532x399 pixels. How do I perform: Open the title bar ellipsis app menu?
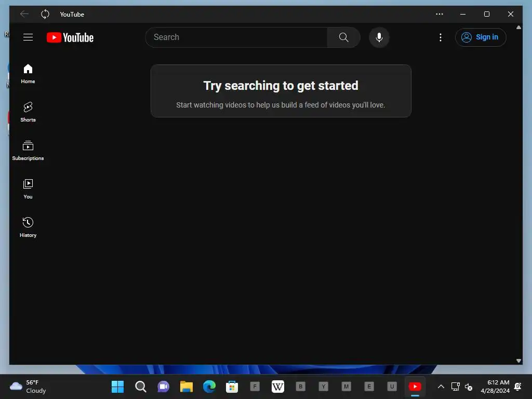tap(440, 14)
